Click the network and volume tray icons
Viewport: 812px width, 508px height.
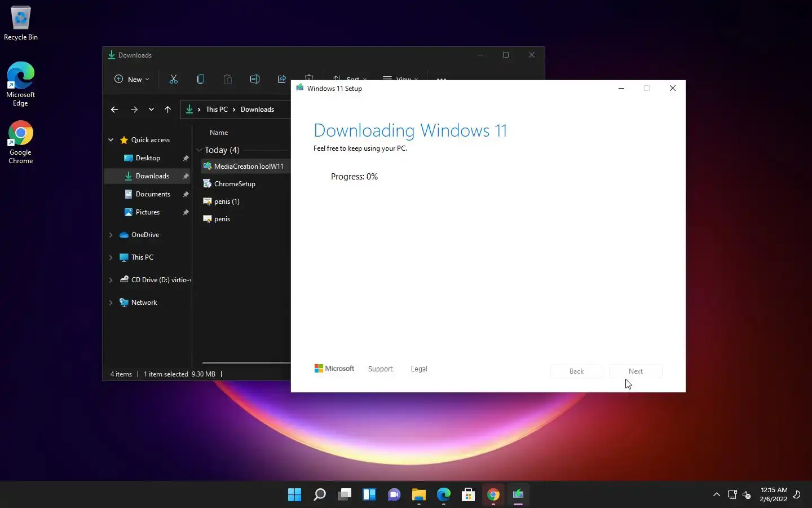pos(739,495)
